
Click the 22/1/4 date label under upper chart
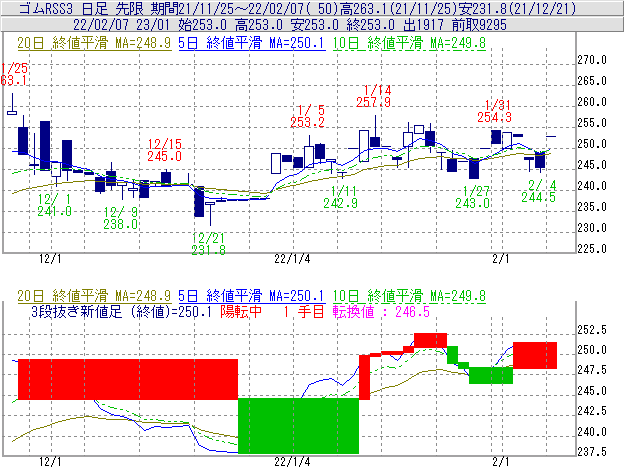tap(292, 259)
